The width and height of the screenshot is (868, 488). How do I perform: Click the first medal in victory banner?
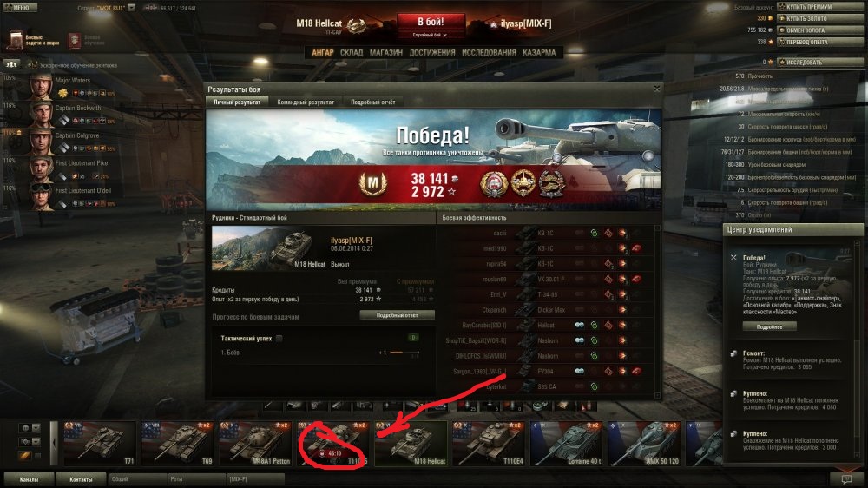tap(493, 184)
